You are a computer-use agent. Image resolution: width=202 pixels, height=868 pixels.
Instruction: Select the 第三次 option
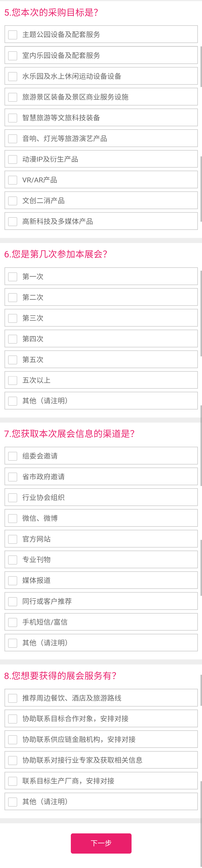point(101,318)
